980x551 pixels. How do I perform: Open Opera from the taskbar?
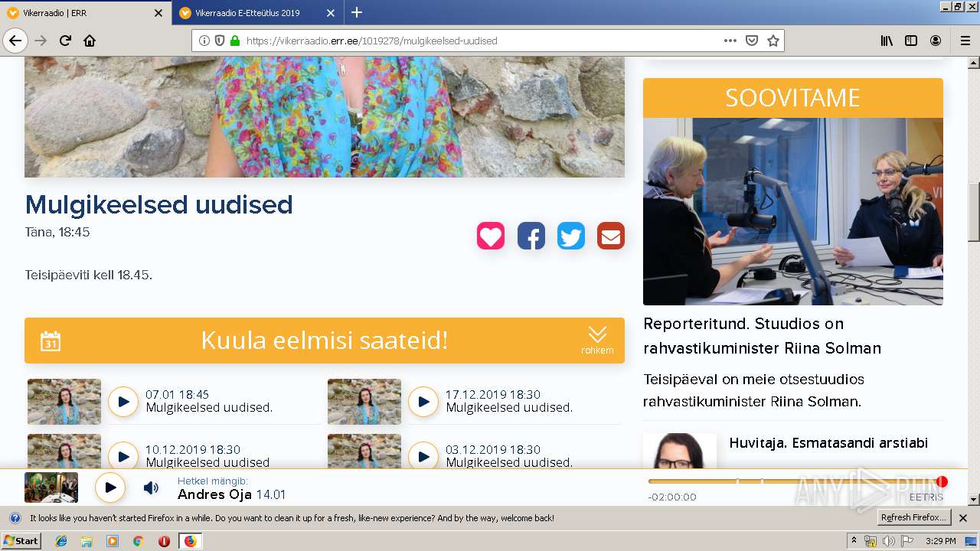coord(164,541)
